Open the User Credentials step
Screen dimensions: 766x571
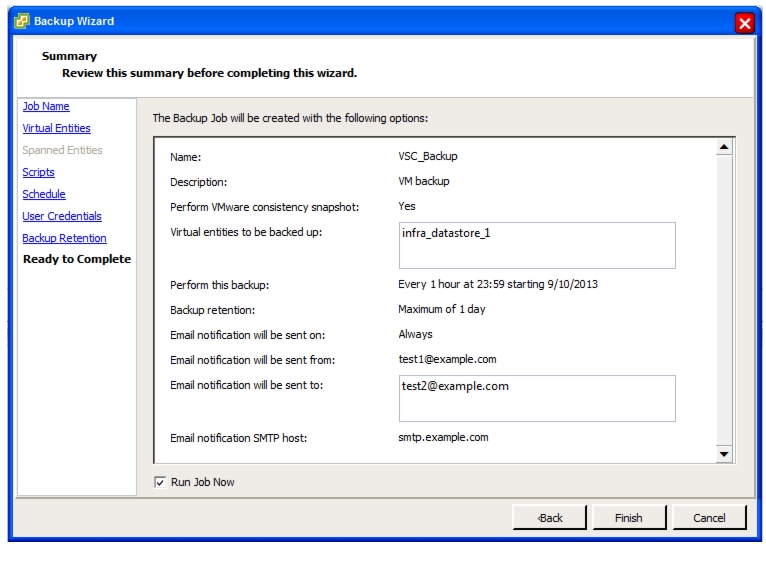coord(62,216)
